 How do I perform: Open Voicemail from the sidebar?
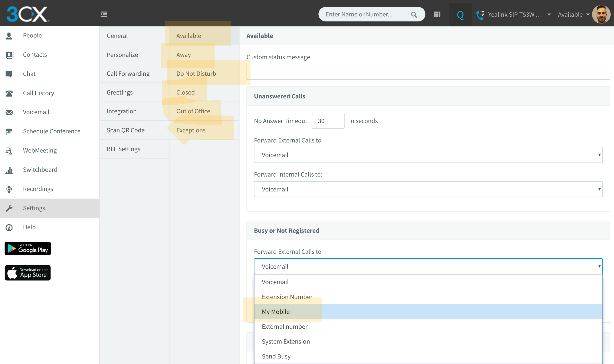(36, 112)
